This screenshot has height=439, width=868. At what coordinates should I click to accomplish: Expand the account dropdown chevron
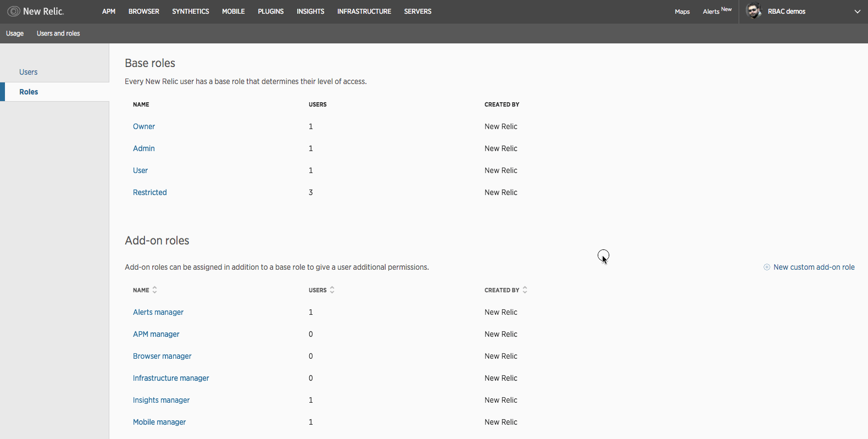point(857,12)
